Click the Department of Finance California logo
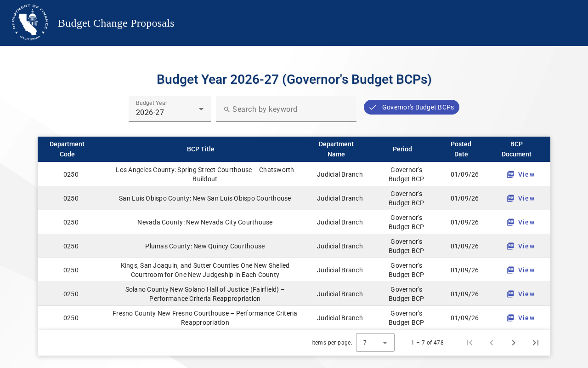The width and height of the screenshot is (588, 368). (x=30, y=23)
